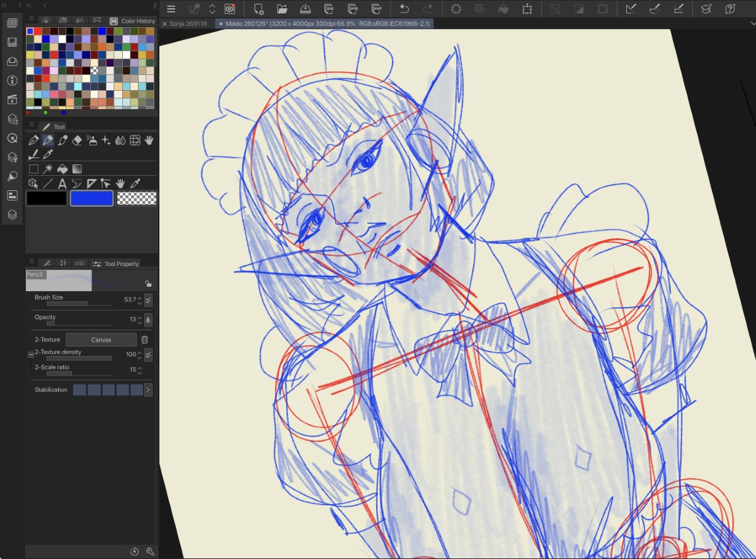Select the blue sub color swatch
Image resolution: width=756 pixels, height=559 pixels.
click(91, 199)
